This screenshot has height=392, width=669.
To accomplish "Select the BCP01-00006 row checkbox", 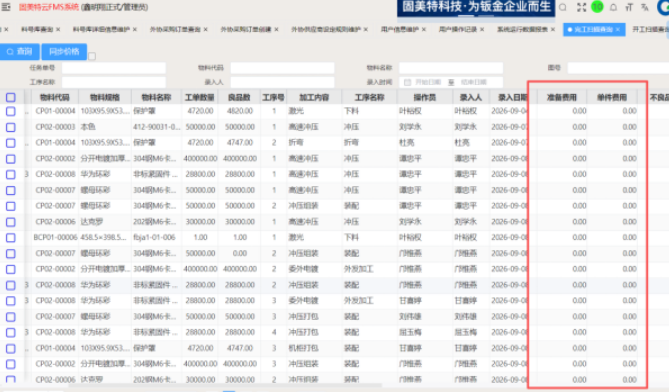I will (11, 238).
